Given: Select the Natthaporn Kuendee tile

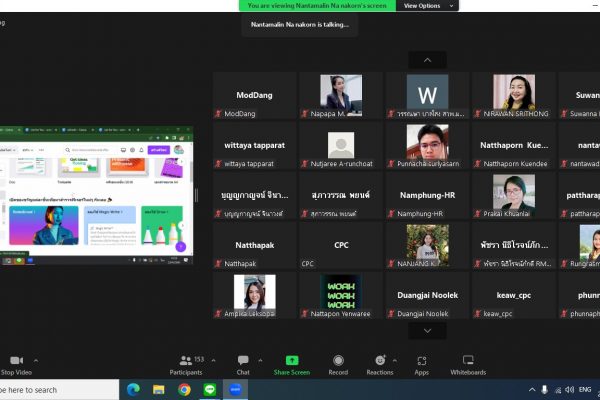Looking at the screenshot, I should 514,145.
